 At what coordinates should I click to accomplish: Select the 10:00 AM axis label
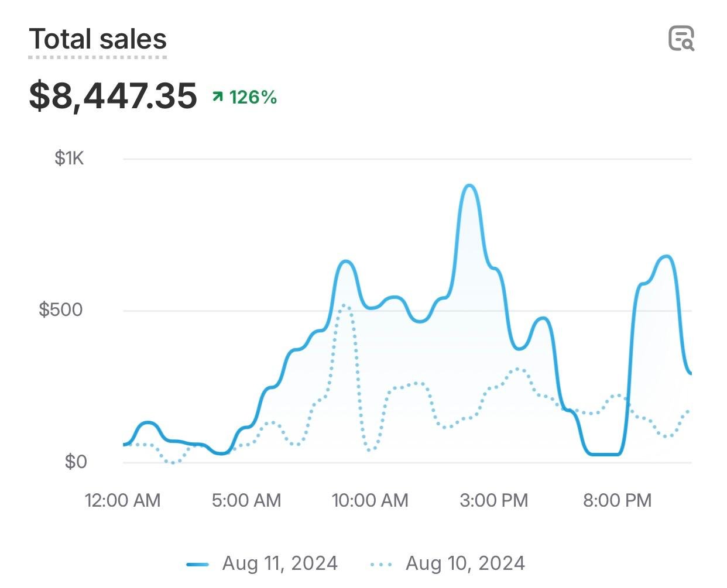[x=370, y=501]
